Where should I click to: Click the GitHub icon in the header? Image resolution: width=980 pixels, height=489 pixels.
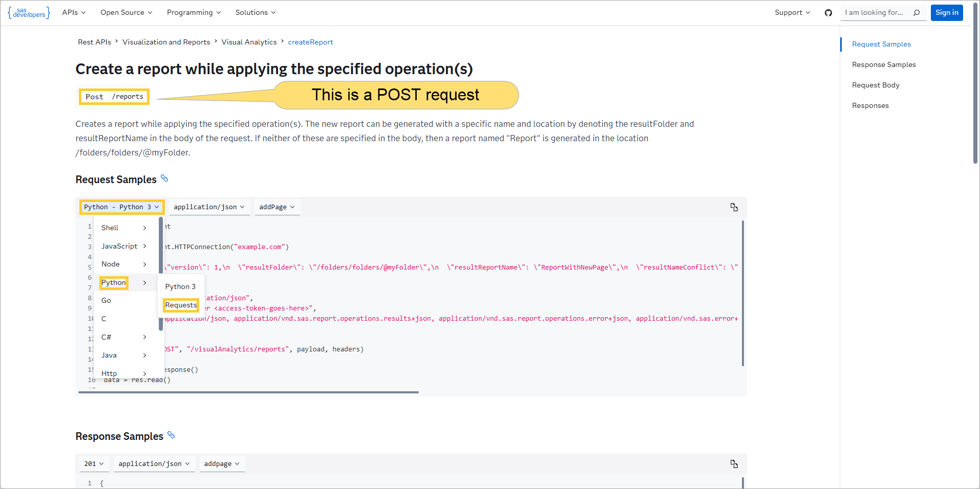(828, 13)
